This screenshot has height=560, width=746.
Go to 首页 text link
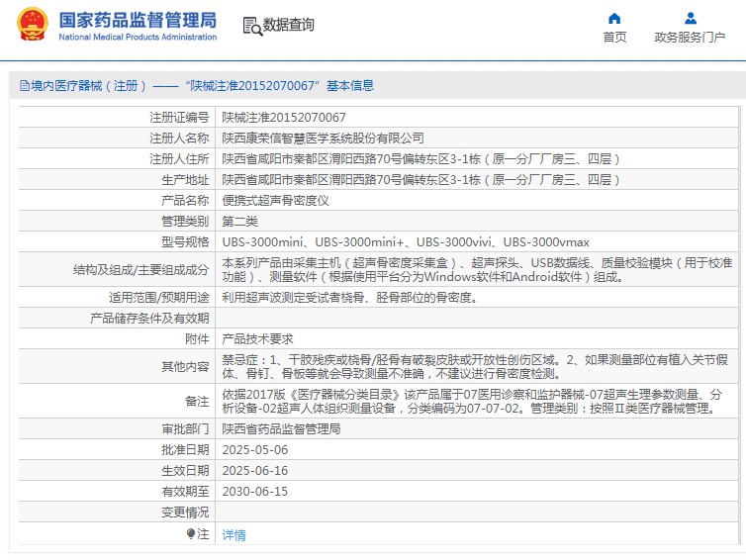click(x=614, y=38)
